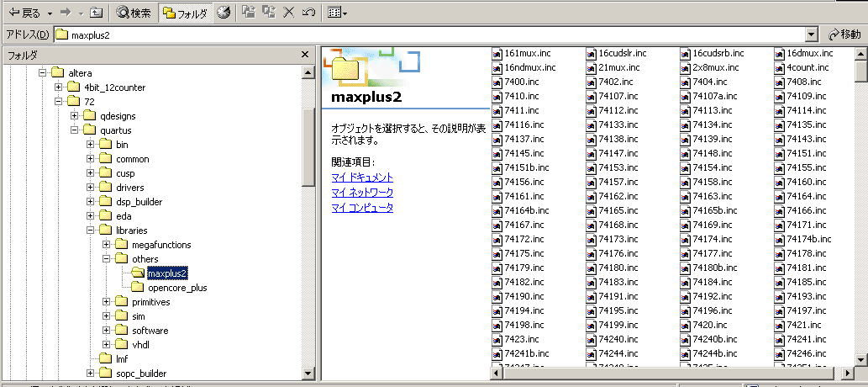868x387 pixels.
Task: Collapse the altera folder
Action: [43, 72]
